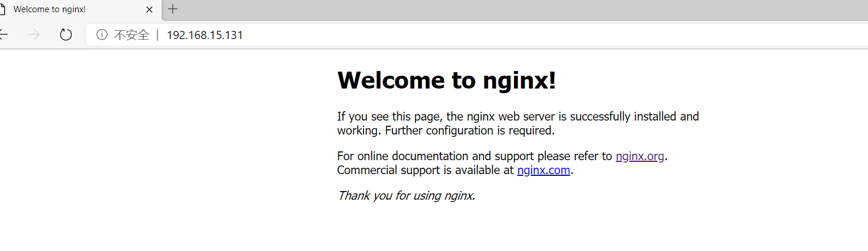The image size is (868, 251).
Task: Click the 不安全 security label
Action: click(131, 35)
